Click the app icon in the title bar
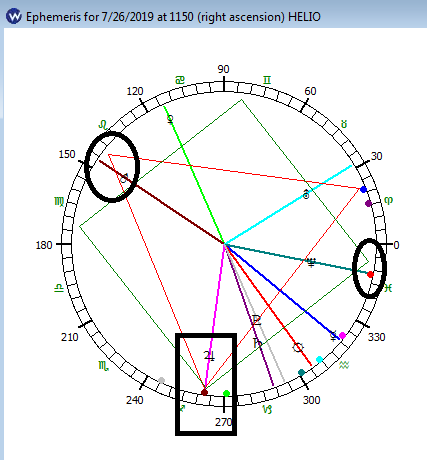The image size is (427, 460). (14, 16)
